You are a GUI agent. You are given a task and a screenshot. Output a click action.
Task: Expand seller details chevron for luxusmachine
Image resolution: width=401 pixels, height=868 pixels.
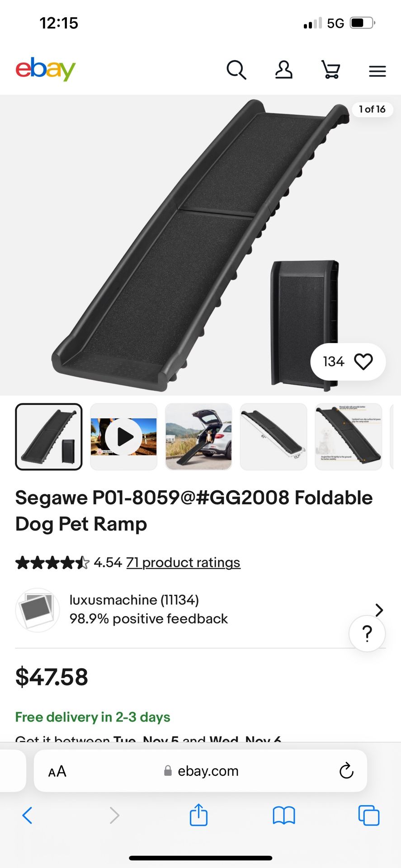379,610
